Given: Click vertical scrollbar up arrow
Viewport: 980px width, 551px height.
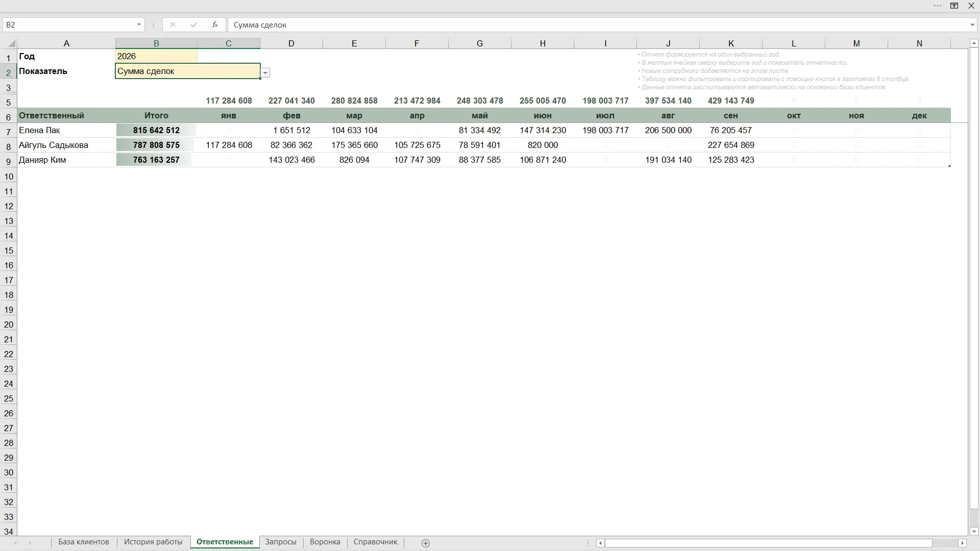Looking at the screenshot, I should [x=974, y=43].
